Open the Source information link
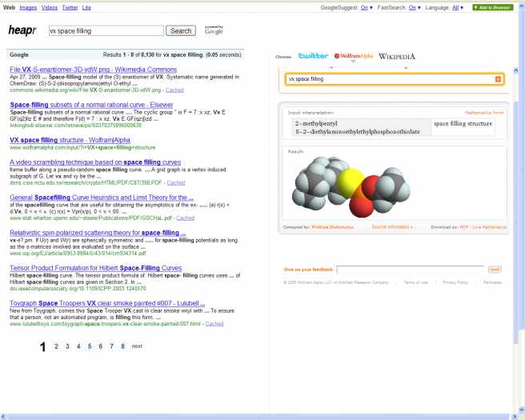525x420 pixels. 392,227
